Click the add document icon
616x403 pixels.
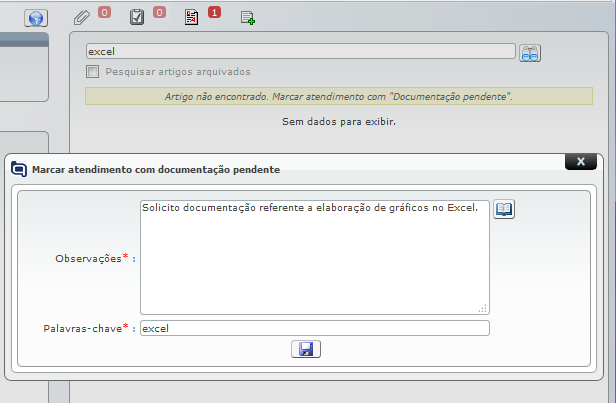coord(247,17)
